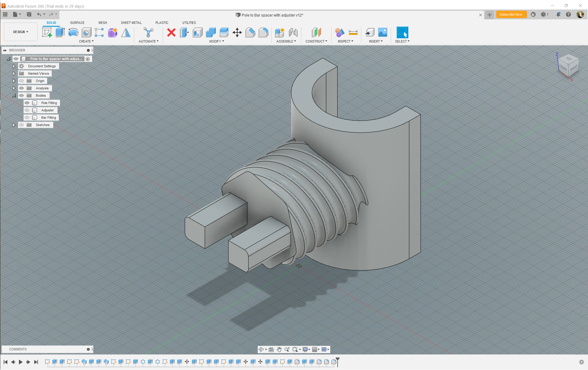Select the Extrude tool in Create
Screen dimensions: 588x370
(60, 32)
